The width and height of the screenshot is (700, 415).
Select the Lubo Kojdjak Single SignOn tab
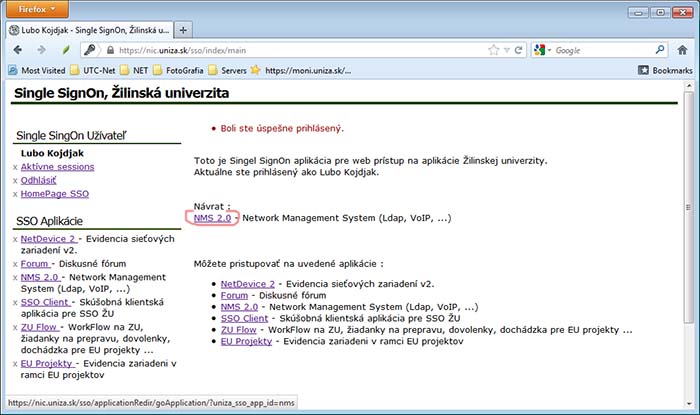[x=90, y=30]
